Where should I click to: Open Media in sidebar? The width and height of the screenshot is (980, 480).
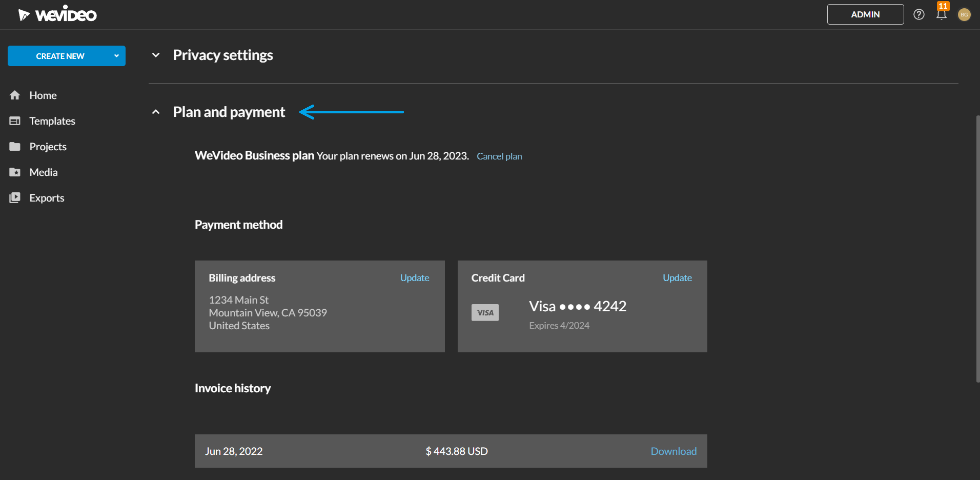(x=44, y=172)
